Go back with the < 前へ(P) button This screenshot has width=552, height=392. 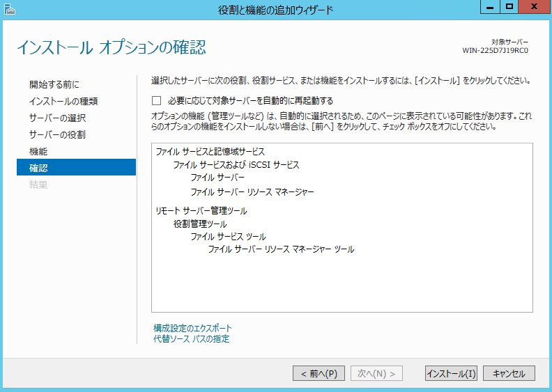pos(319,374)
